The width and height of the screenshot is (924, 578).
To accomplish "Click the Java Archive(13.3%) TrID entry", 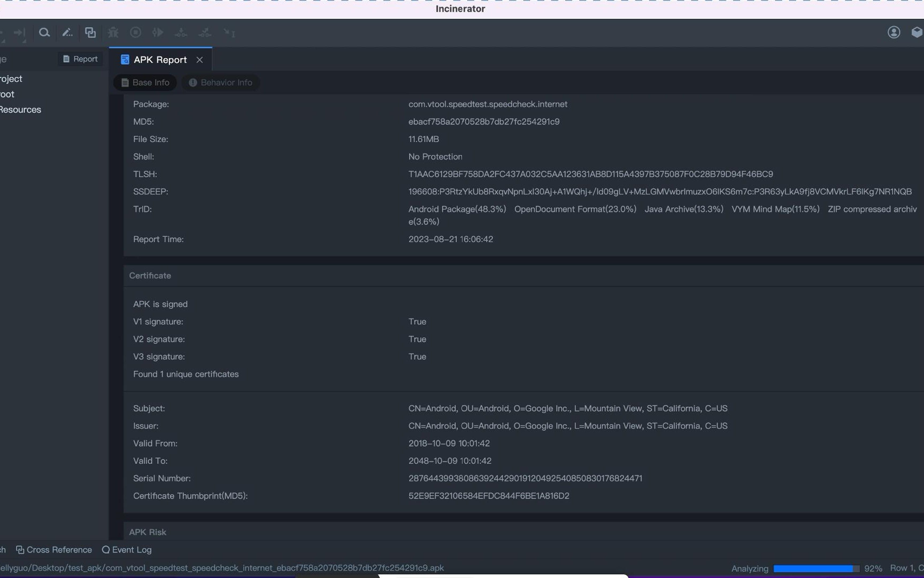I will point(684,209).
